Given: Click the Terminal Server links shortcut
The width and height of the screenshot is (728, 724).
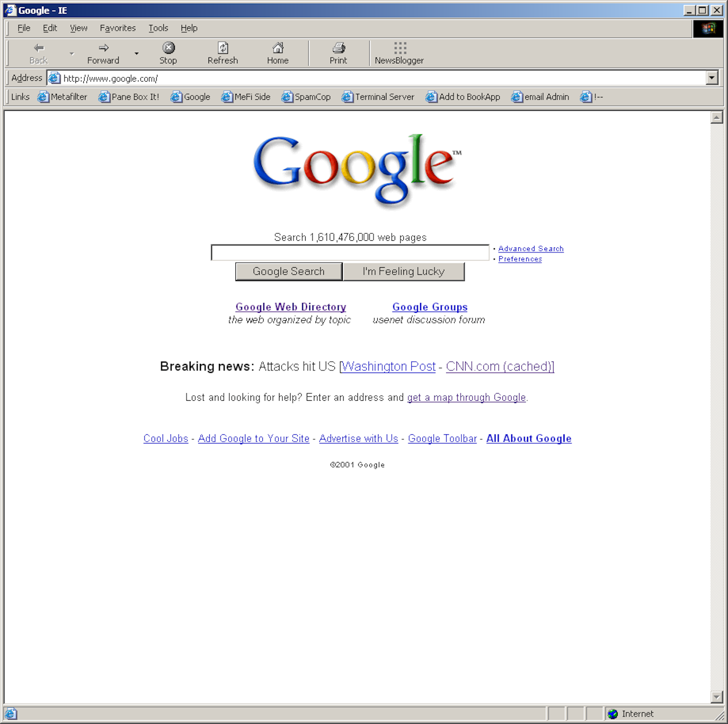Looking at the screenshot, I should pyautogui.click(x=378, y=97).
